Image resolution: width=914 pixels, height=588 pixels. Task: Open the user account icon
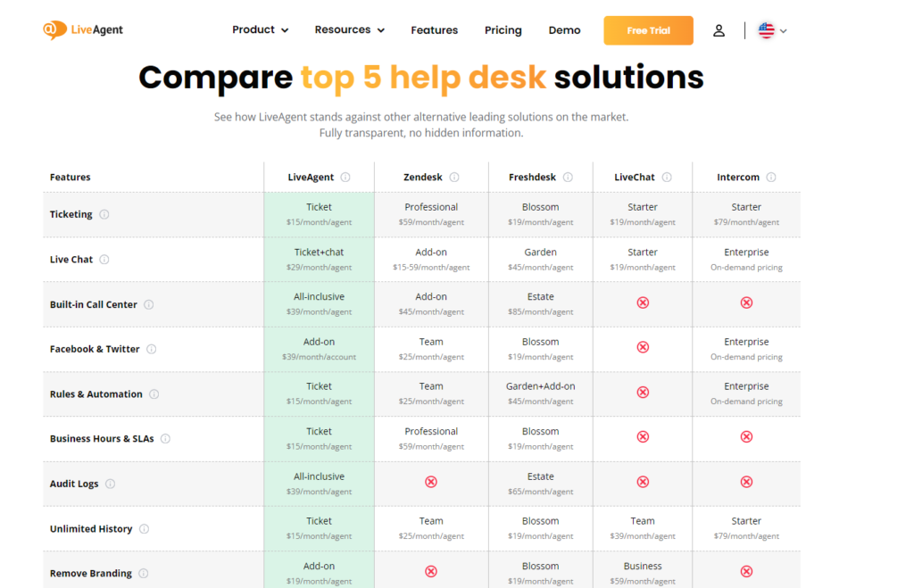(719, 30)
